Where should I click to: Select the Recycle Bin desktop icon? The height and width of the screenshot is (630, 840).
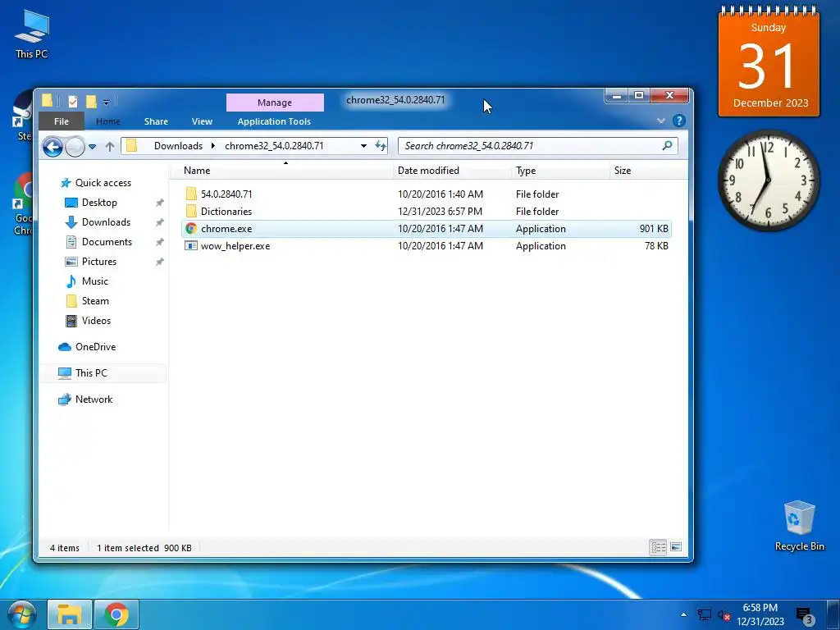799,526
